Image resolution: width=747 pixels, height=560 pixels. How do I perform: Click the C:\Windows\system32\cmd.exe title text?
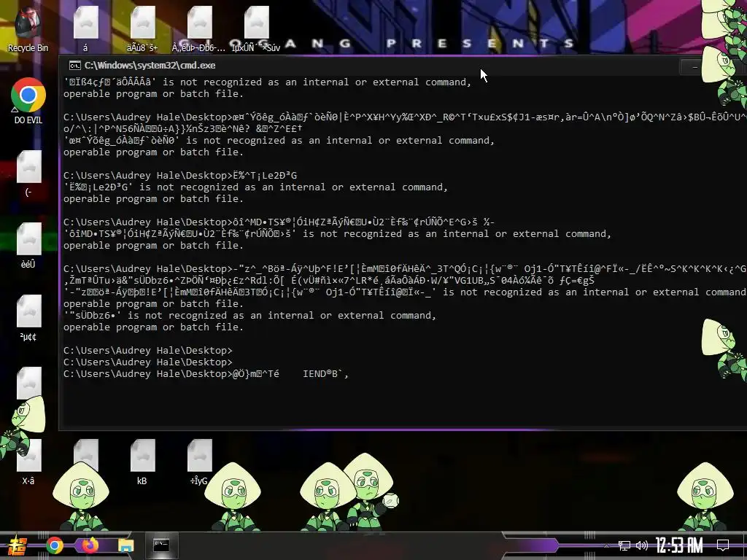150,66
